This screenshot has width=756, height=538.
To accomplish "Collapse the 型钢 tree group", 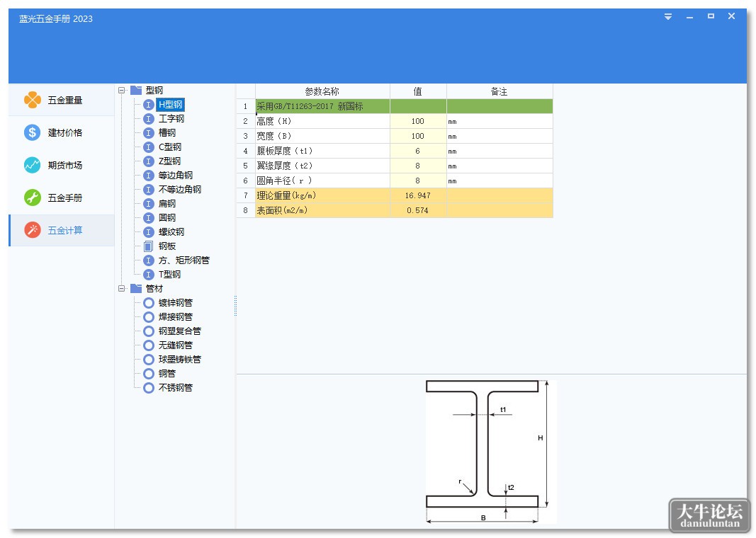I will click(121, 90).
